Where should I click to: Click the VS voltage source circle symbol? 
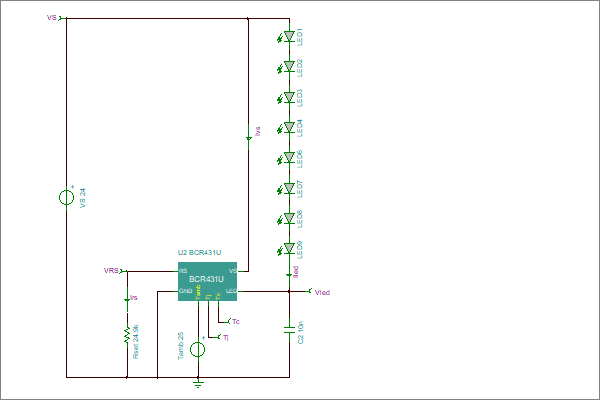click(66, 198)
